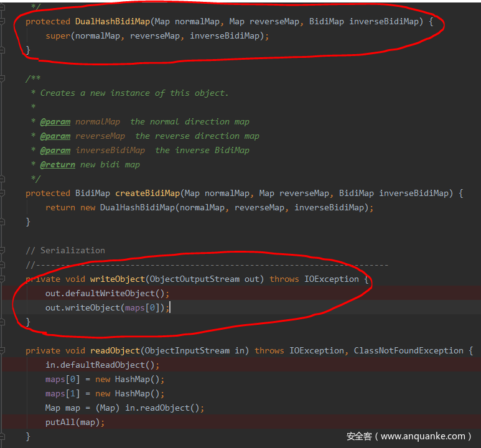Click the Serialization comment line
The width and height of the screenshot is (481, 448).
click(x=65, y=251)
